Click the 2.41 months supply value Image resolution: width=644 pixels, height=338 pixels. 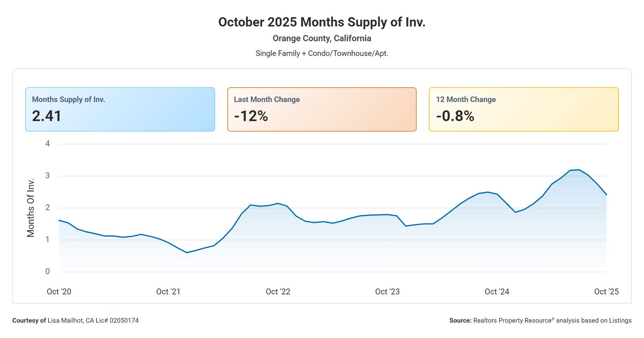[47, 116]
